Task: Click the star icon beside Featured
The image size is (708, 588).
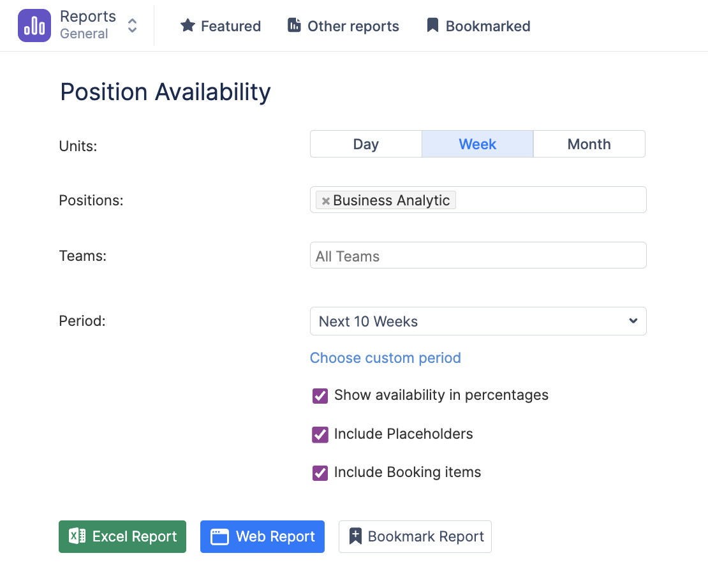Action: tap(188, 26)
